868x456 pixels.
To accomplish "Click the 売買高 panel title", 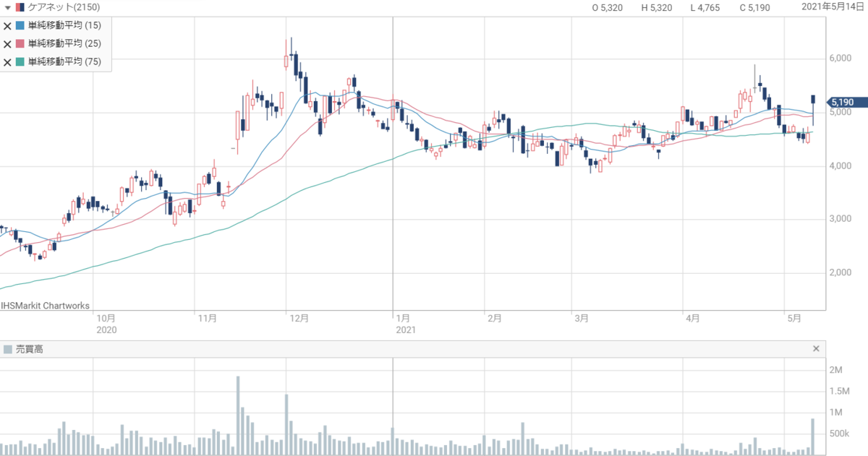I will point(30,349).
